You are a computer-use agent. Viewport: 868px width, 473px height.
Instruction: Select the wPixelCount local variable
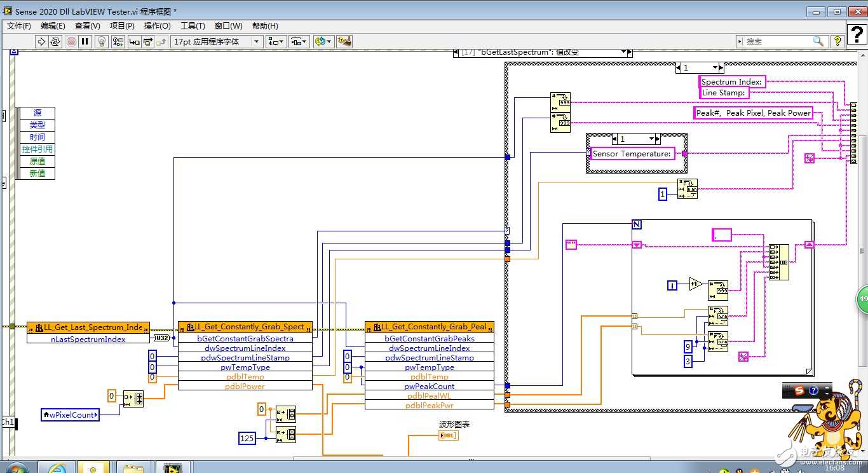pyautogui.click(x=71, y=415)
